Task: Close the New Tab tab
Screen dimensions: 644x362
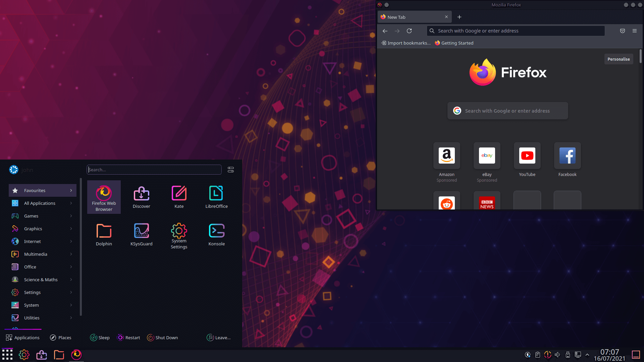Action: [446, 17]
